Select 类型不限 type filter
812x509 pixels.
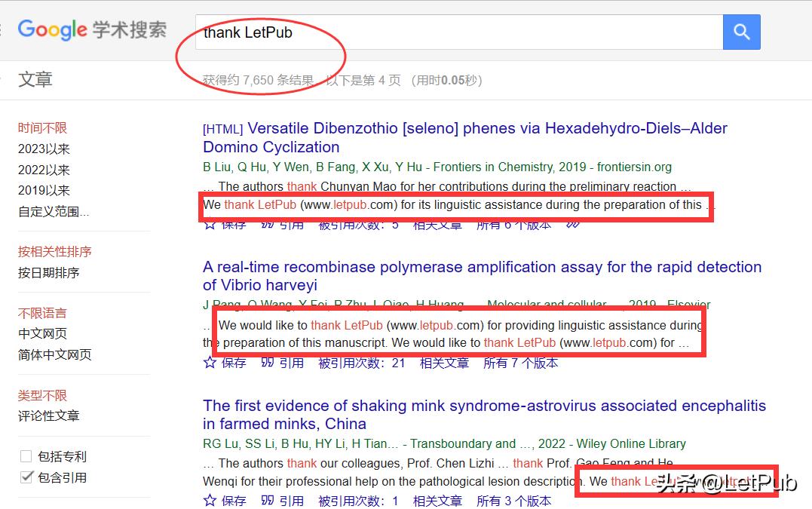point(42,396)
